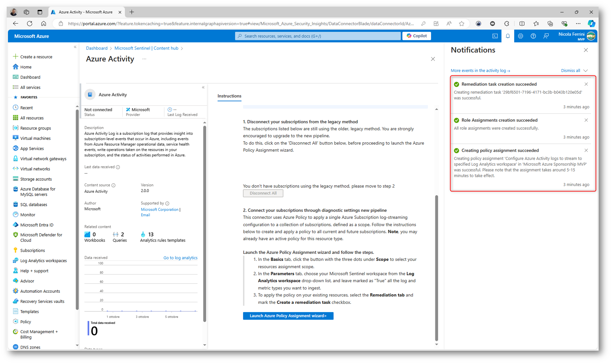Go to Home in the sidebar

tap(26, 67)
